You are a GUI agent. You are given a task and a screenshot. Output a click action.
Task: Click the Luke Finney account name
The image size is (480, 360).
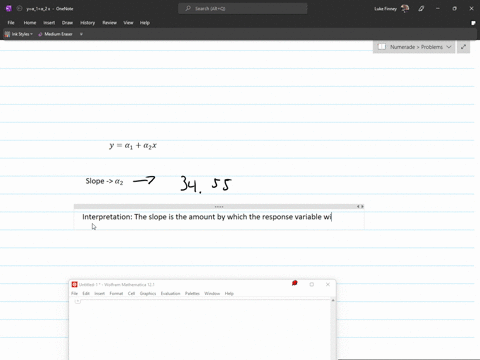[x=385, y=9]
